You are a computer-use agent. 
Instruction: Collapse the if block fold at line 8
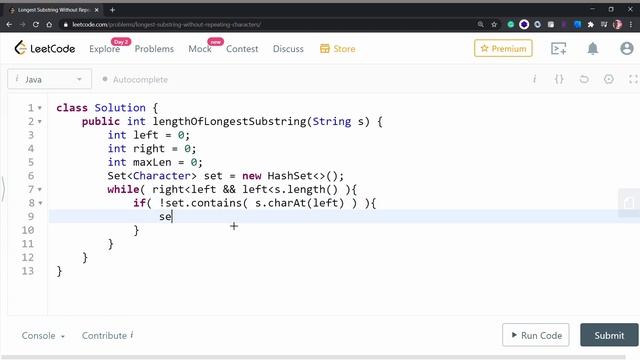point(40,203)
